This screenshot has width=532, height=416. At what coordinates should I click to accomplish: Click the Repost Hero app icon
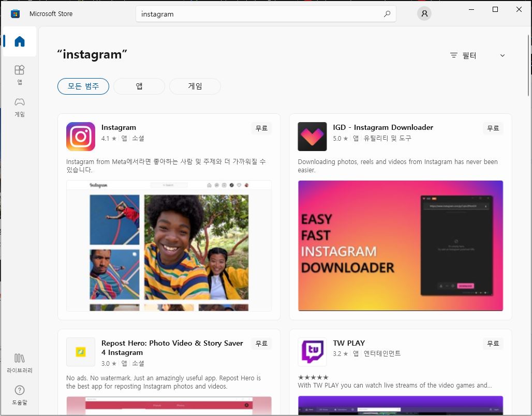(x=81, y=352)
